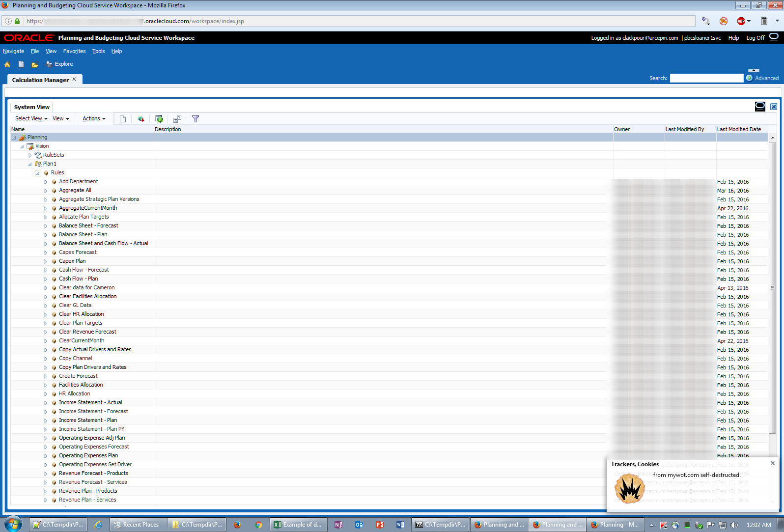Click the Advanced search link
Viewport: 784px width, 532px height.
[767, 78]
